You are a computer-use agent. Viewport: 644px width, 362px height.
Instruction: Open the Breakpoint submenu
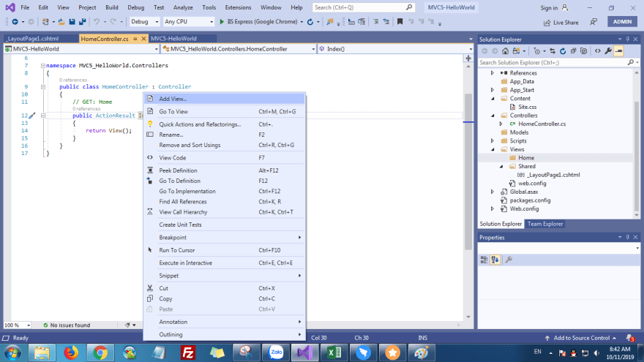pos(224,238)
